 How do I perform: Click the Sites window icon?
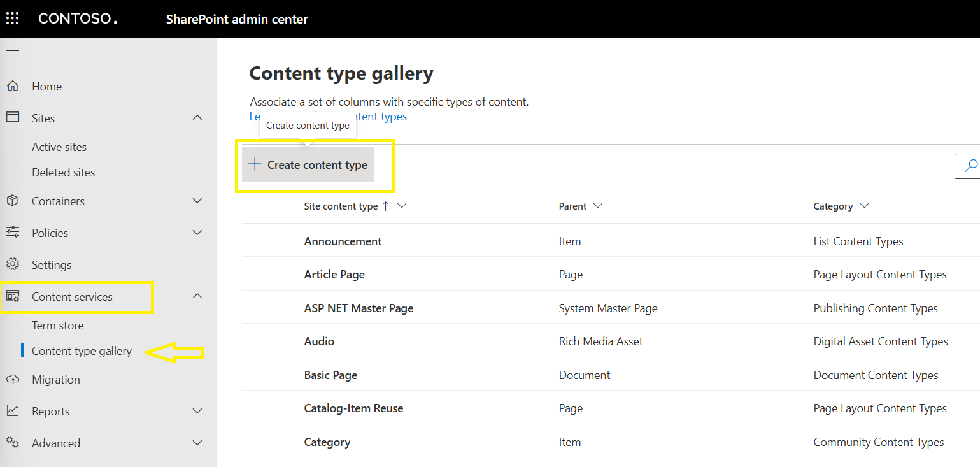click(x=13, y=117)
